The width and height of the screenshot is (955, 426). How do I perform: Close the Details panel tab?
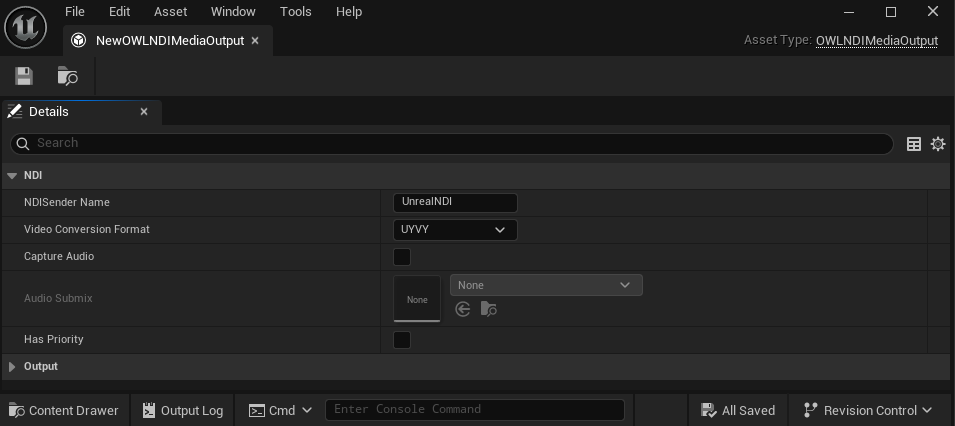[x=144, y=112]
